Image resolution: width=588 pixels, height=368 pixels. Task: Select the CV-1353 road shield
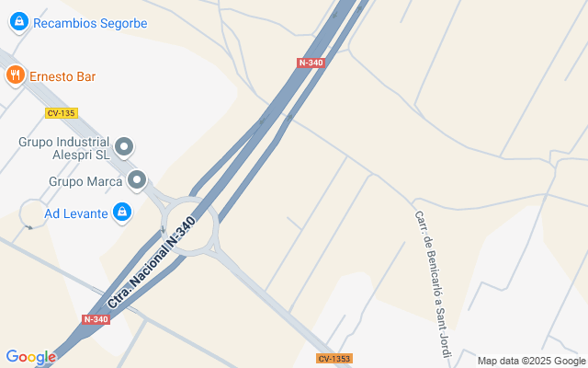tap(334, 358)
